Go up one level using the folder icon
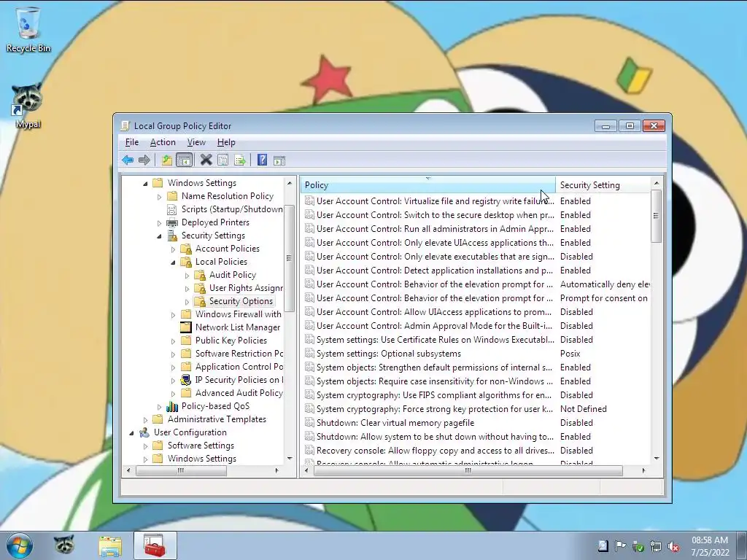Viewport: 747px width, 560px height. 167,160
